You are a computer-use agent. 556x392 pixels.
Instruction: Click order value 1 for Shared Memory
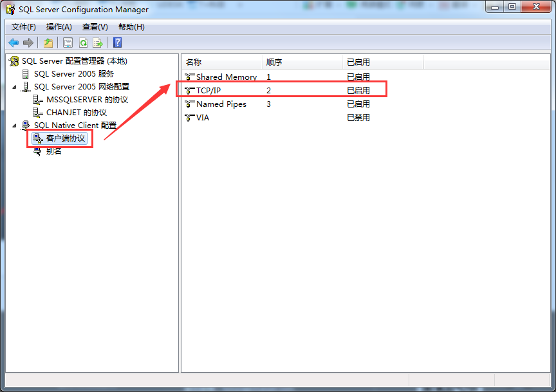point(268,77)
